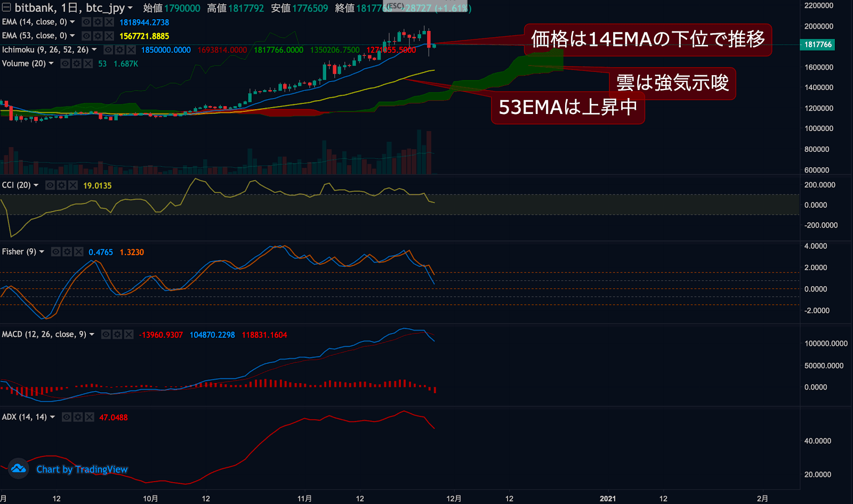
Task: Delete the Fisher indicator
Action: (79, 251)
